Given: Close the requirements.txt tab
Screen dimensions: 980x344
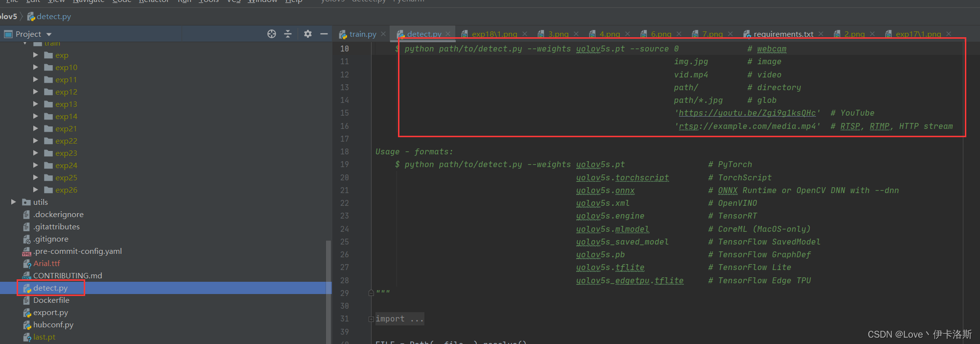Looking at the screenshot, I should 821,34.
